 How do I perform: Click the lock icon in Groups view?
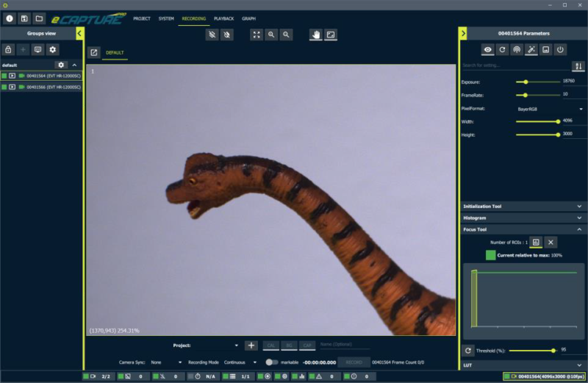click(8, 49)
